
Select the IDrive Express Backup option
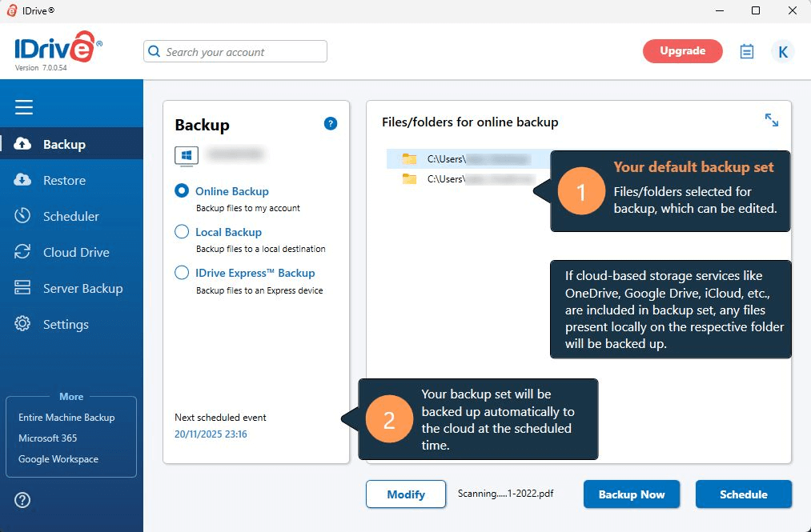click(181, 272)
